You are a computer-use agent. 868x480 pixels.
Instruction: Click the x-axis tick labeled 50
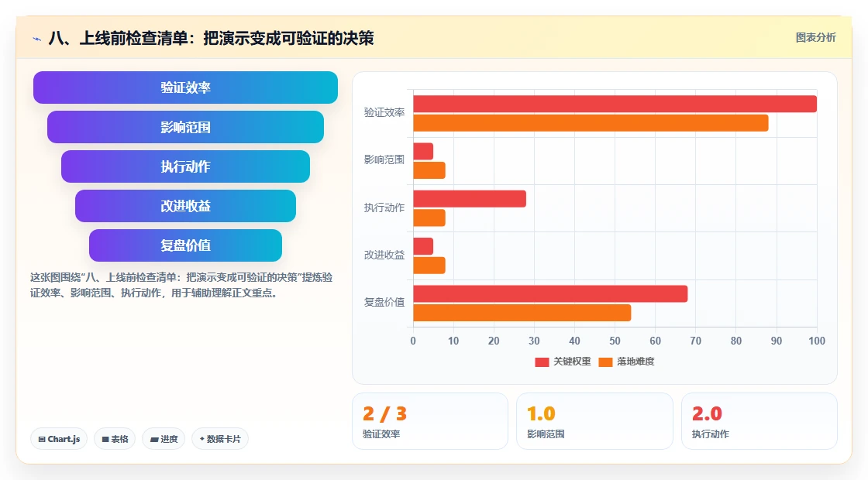(615, 341)
